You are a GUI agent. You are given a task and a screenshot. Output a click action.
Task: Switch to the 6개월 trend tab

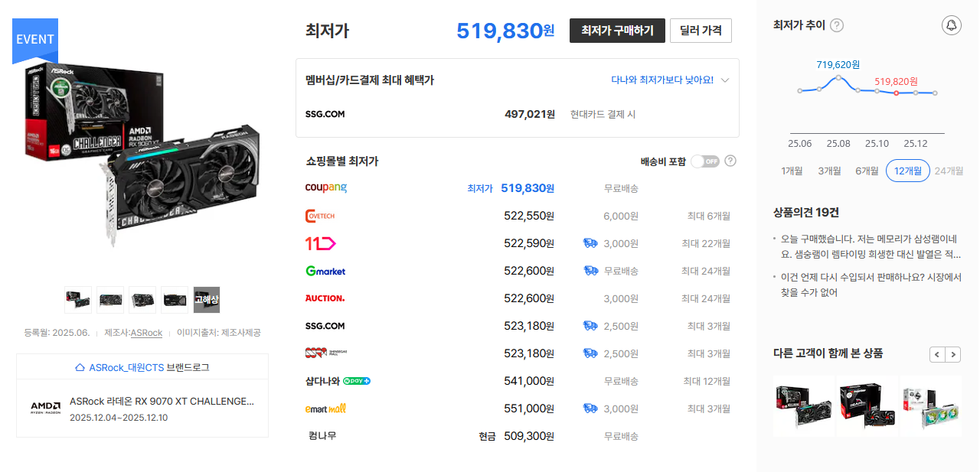click(867, 171)
